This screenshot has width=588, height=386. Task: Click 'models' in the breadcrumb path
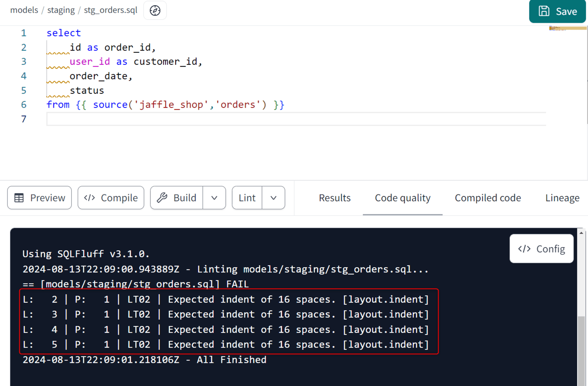pyautogui.click(x=24, y=10)
